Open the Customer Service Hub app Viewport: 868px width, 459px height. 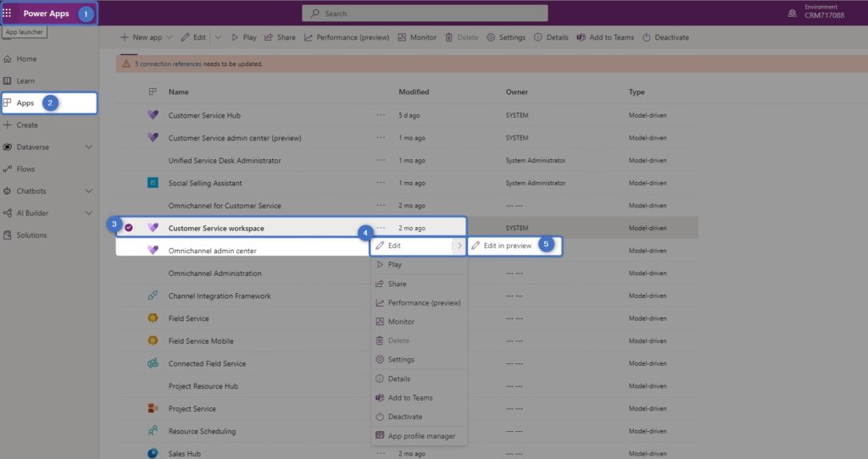pyautogui.click(x=204, y=115)
